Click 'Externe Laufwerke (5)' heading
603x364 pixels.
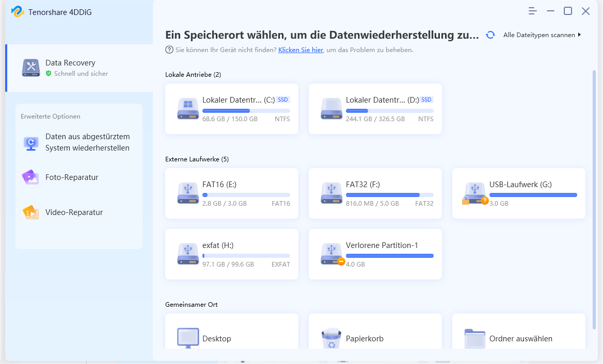click(x=197, y=159)
